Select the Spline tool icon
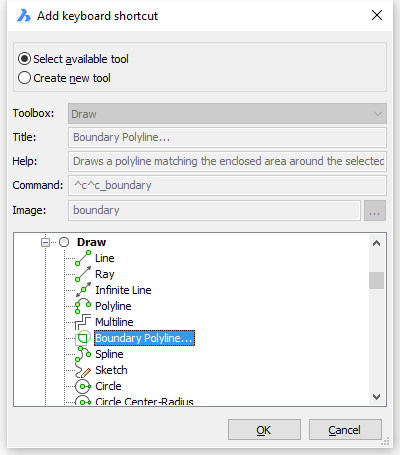 pos(83,354)
